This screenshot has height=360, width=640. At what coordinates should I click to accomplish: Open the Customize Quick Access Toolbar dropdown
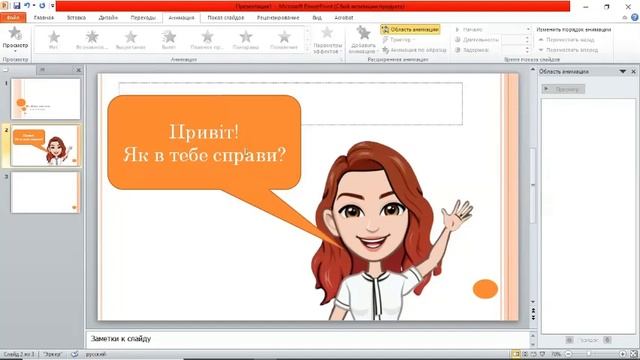(52, 5)
